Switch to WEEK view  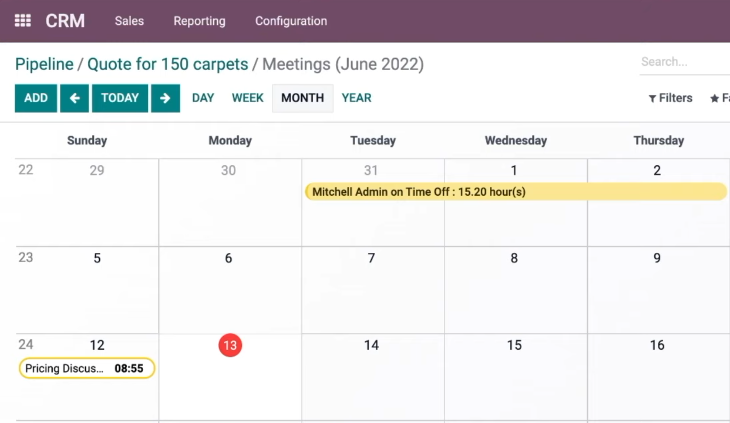pyautogui.click(x=248, y=98)
